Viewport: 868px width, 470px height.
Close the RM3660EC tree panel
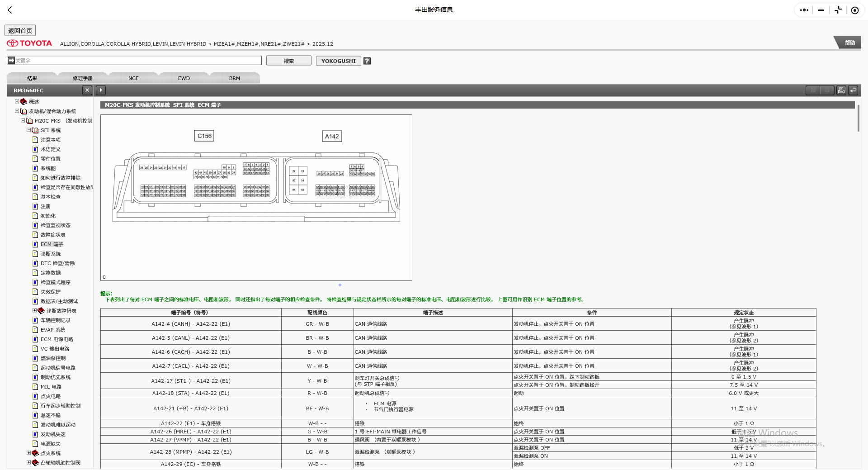coord(87,90)
